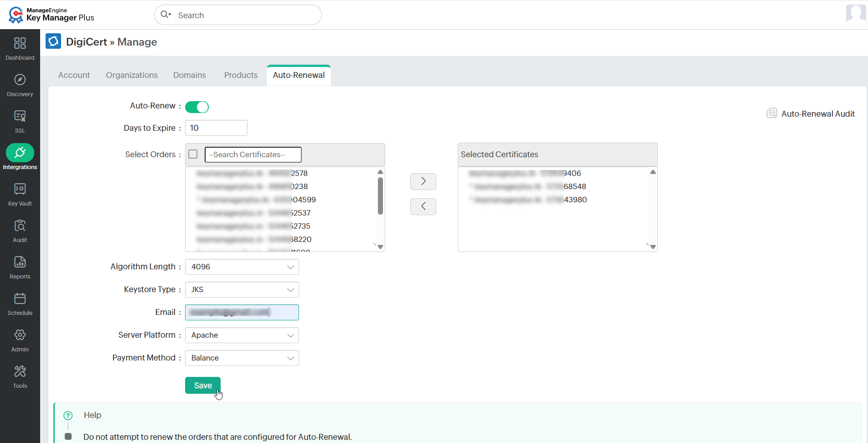Click the Search Certificates field
868x443 pixels.
pyautogui.click(x=253, y=155)
